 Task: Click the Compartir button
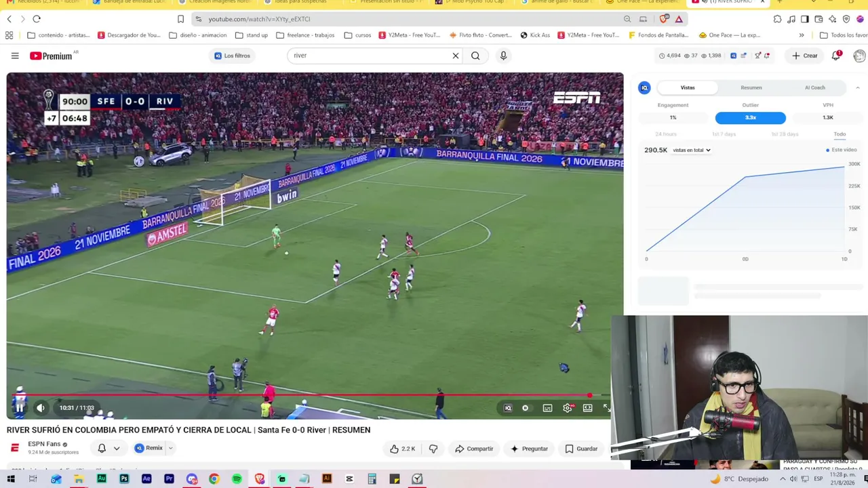pos(474,449)
